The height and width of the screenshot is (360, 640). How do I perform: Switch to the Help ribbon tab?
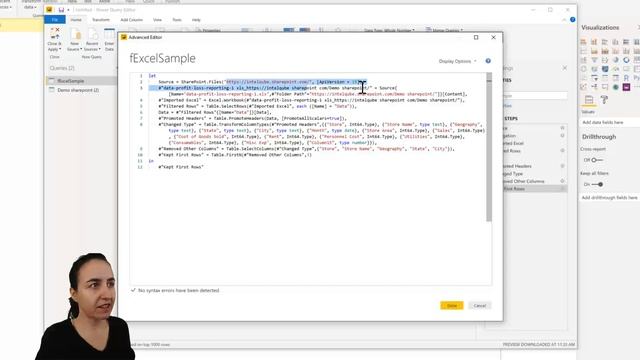click(x=196, y=20)
